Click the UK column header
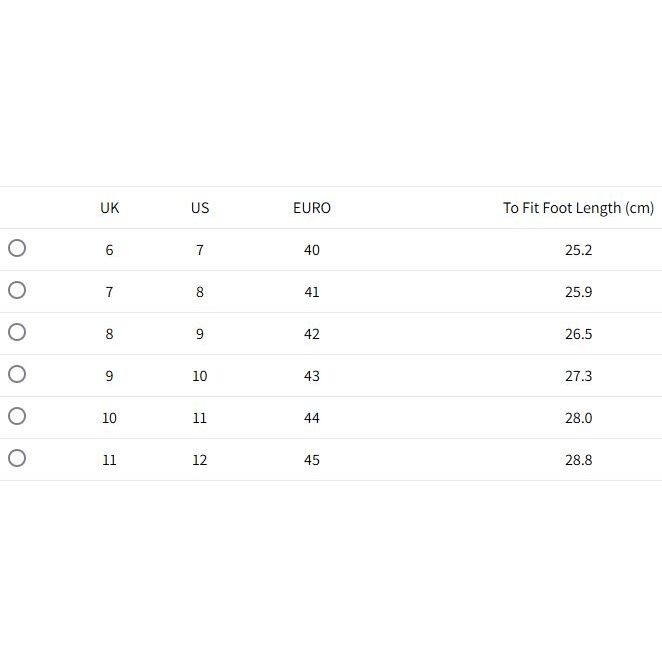 coord(110,208)
